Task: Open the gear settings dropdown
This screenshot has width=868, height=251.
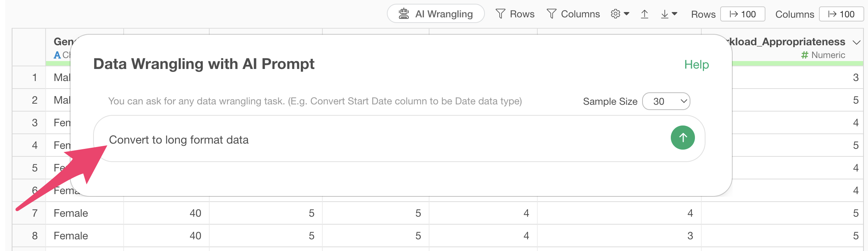Action: click(620, 14)
